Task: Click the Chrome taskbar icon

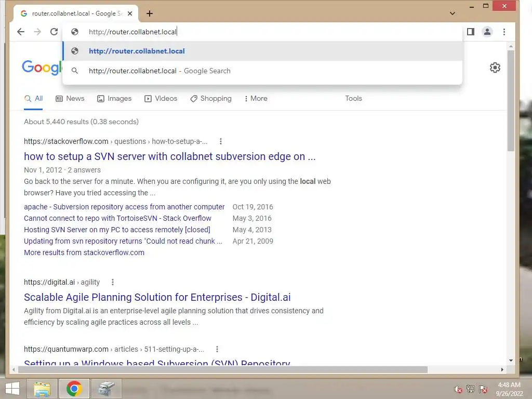Action: tap(74, 389)
